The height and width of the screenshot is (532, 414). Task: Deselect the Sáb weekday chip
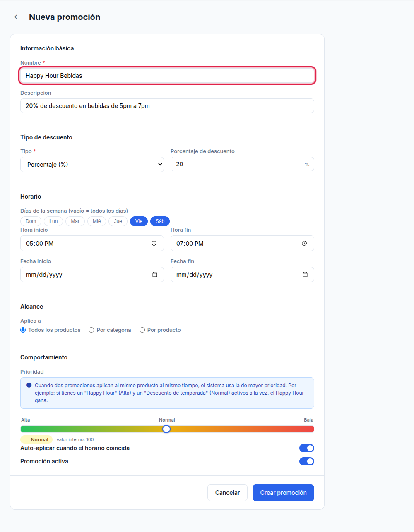click(x=160, y=221)
